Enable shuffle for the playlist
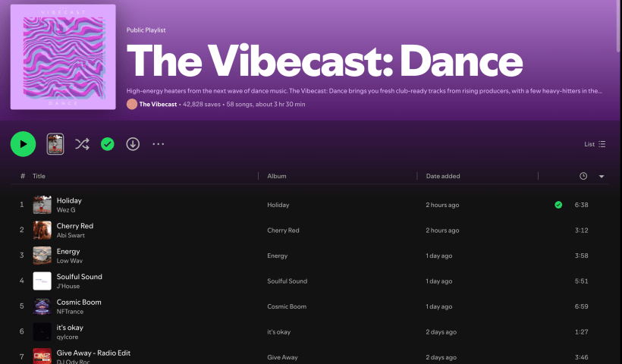The image size is (622, 364). 82,144
